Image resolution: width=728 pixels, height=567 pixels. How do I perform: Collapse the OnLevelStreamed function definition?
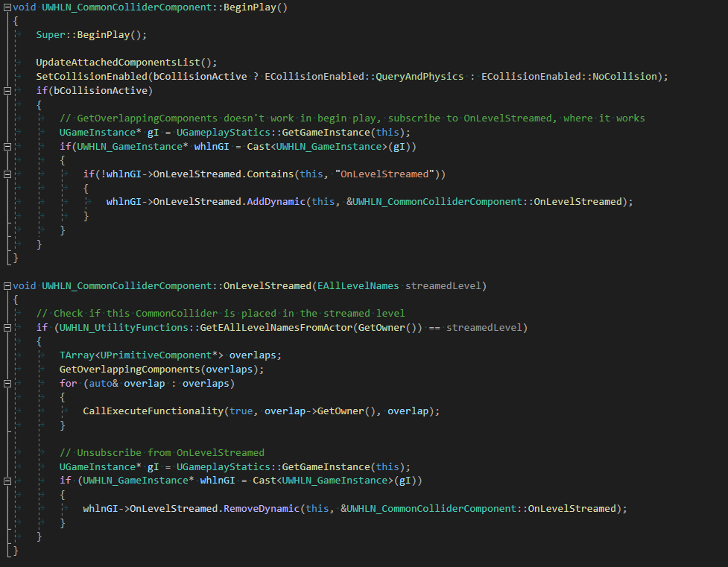pos(7,285)
